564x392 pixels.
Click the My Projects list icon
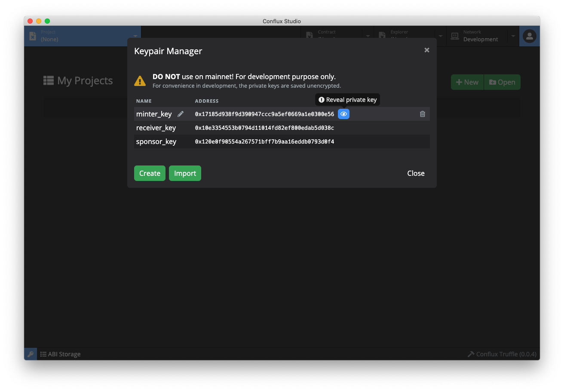click(x=49, y=80)
